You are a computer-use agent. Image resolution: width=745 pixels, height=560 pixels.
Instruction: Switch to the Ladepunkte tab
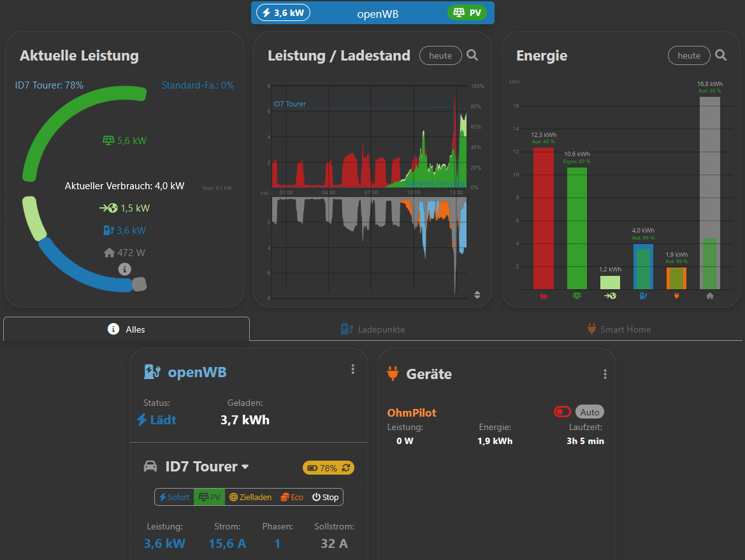[x=373, y=329]
